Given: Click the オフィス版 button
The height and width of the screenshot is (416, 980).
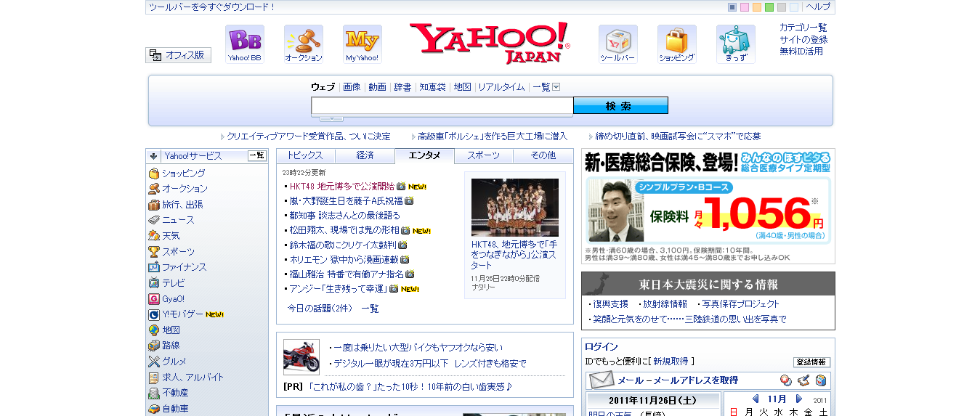Looking at the screenshot, I should point(179,55).
